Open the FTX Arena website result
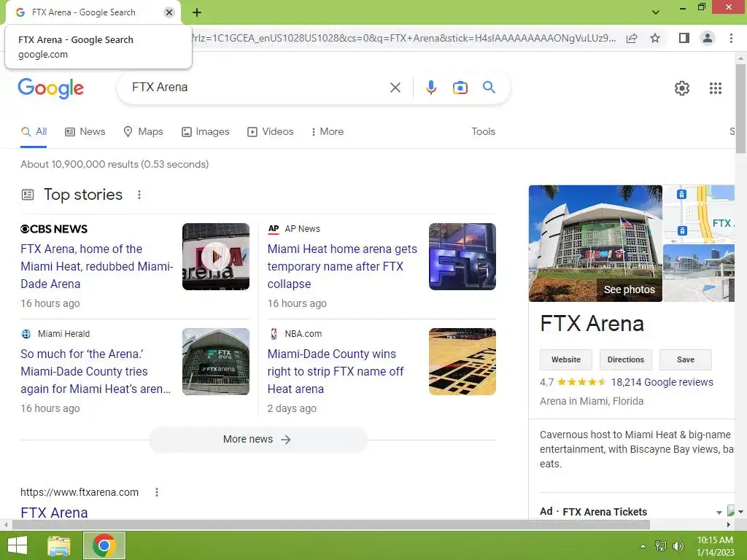747x560 pixels. tap(54, 513)
